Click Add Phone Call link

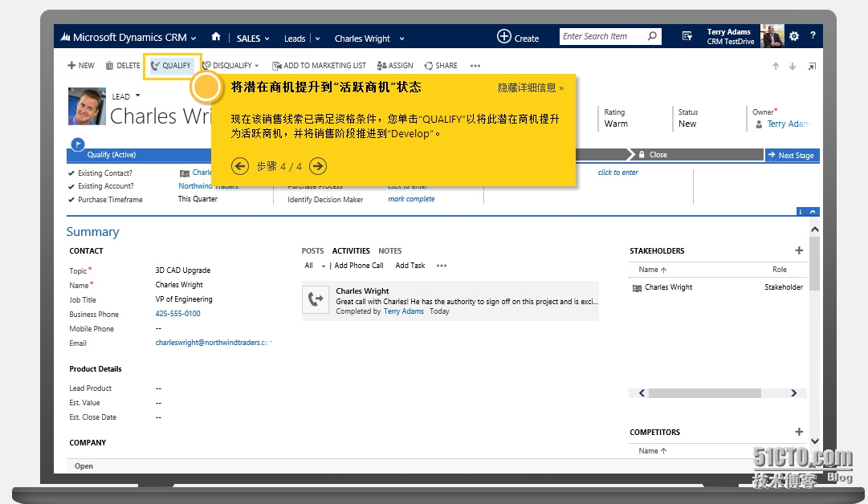(359, 266)
